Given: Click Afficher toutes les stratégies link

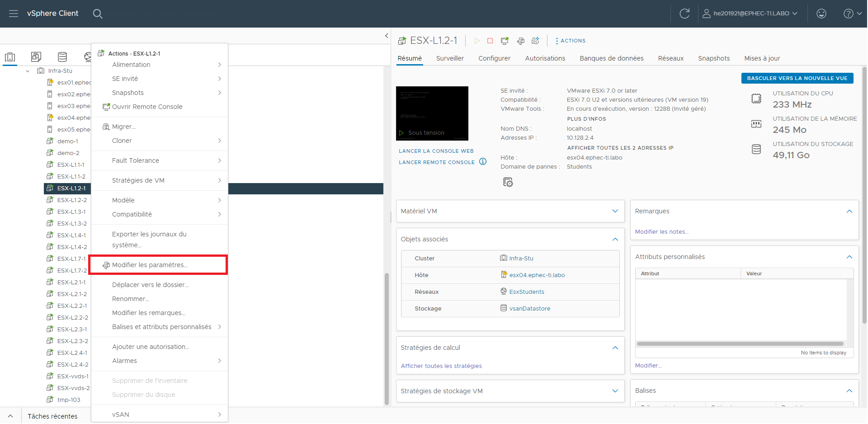Looking at the screenshot, I should click(441, 366).
